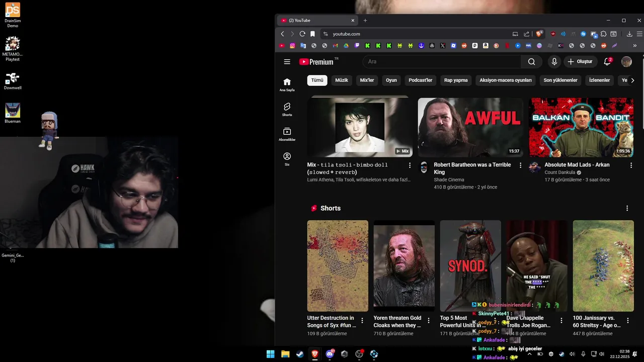Open the Shorts section options menu
Image resolution: width=644 pixels, height=362 pixels.
(627, 208)
